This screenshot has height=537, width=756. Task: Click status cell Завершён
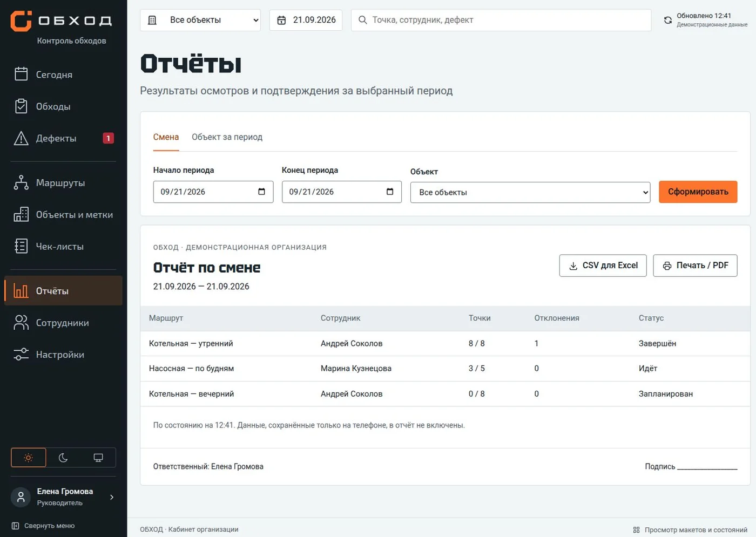coord(657,343)
